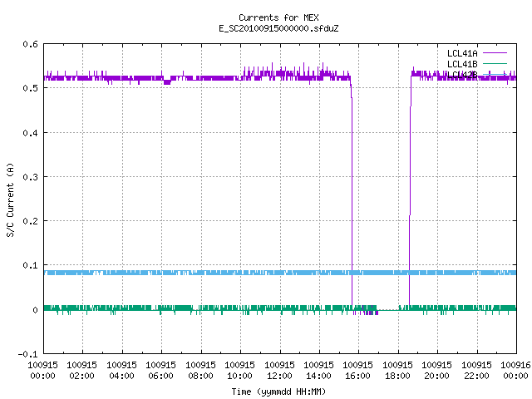Click the 100915 06:00 time tick label
The image size is (532, 399).
[x=160, y=370]
